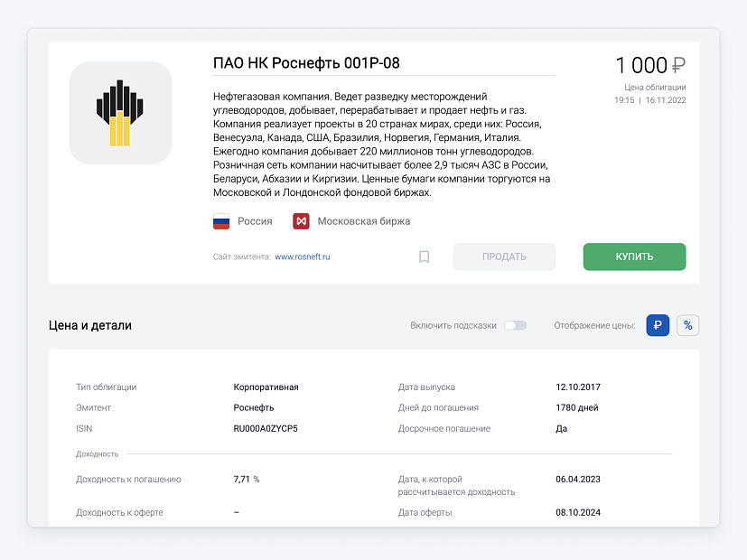Viewport: 747px width, 560px height.
Task: Select the ISIN code RU000A0ZYCP5
Action: coord(266,428)
